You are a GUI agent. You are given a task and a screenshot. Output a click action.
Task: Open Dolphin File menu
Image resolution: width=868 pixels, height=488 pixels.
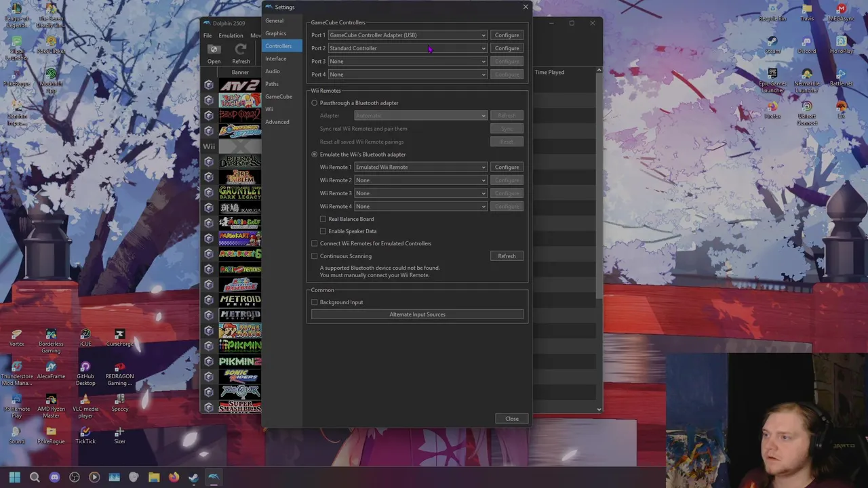click(x=208, y=35)
